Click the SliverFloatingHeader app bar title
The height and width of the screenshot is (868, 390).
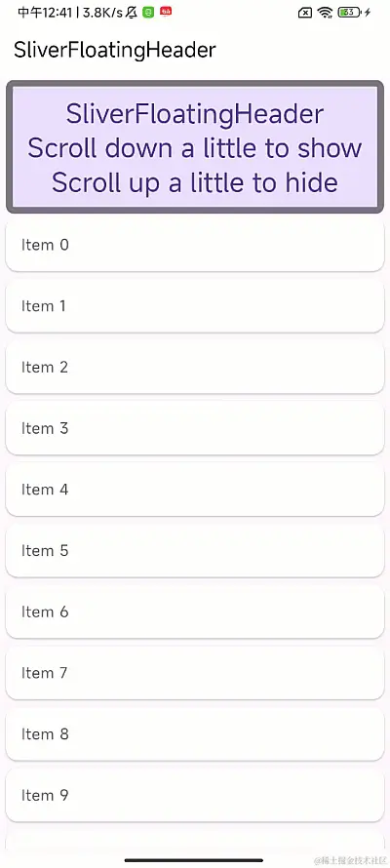click(x=114, y=50)
